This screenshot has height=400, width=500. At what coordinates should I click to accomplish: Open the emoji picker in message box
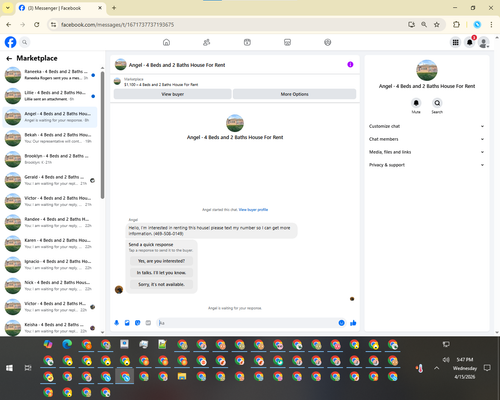(341, 323)
